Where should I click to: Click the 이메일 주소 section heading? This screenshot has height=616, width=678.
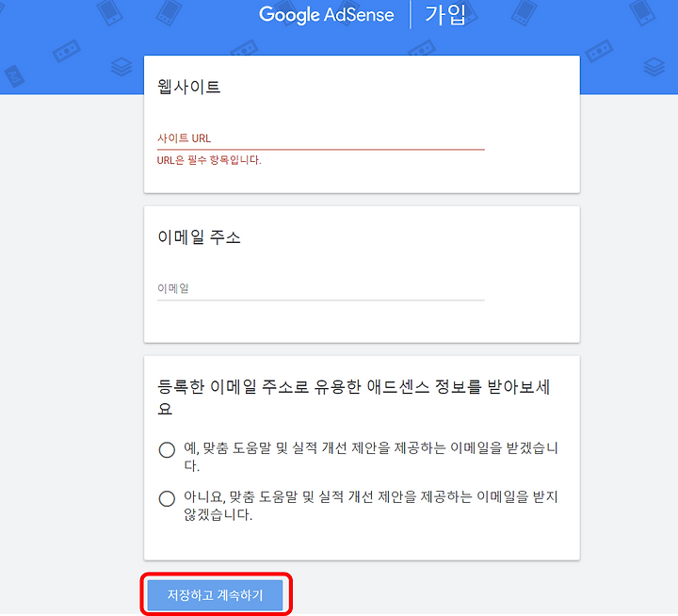coord(199,237)
